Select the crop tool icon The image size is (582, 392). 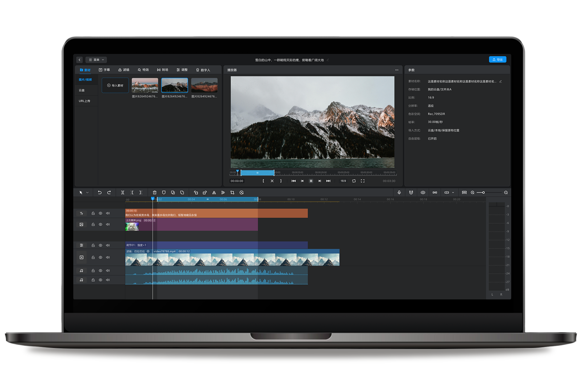pos(232,193)
